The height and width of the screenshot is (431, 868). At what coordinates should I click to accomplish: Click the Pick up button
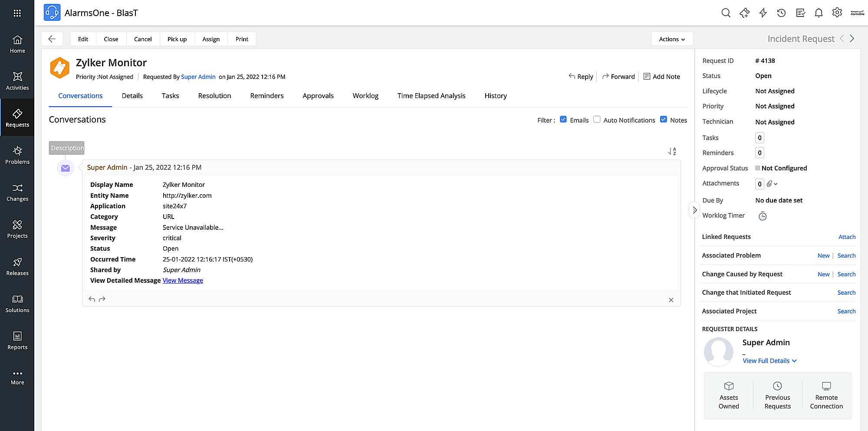177,39
